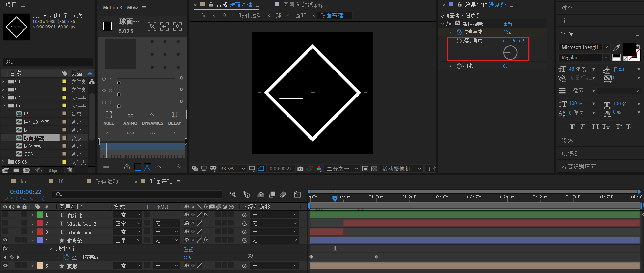This screenshot has height=273, width=644.
Task: Open the viewer magnification 33.3% dropdown
Action: pos(233,169)
